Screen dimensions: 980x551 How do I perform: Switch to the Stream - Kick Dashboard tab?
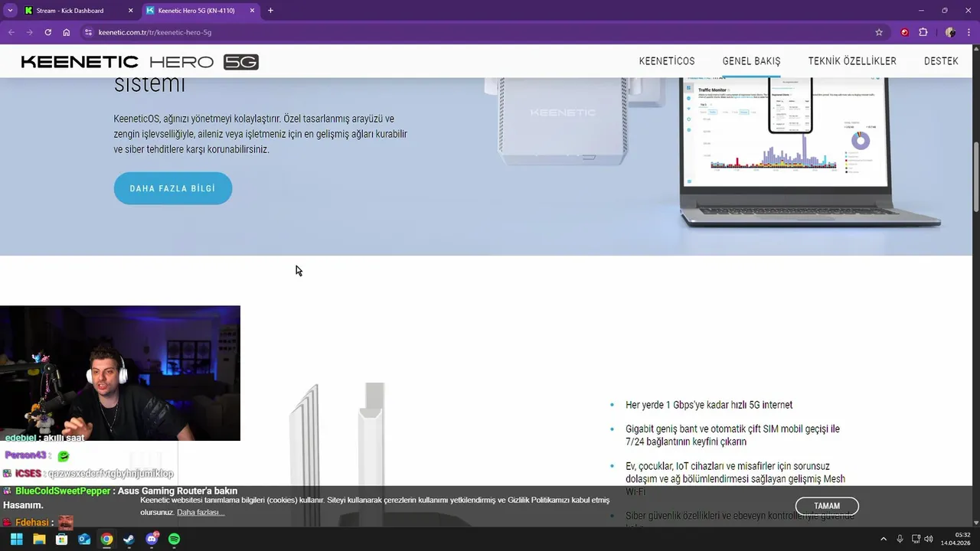click(x=69, y=11)
